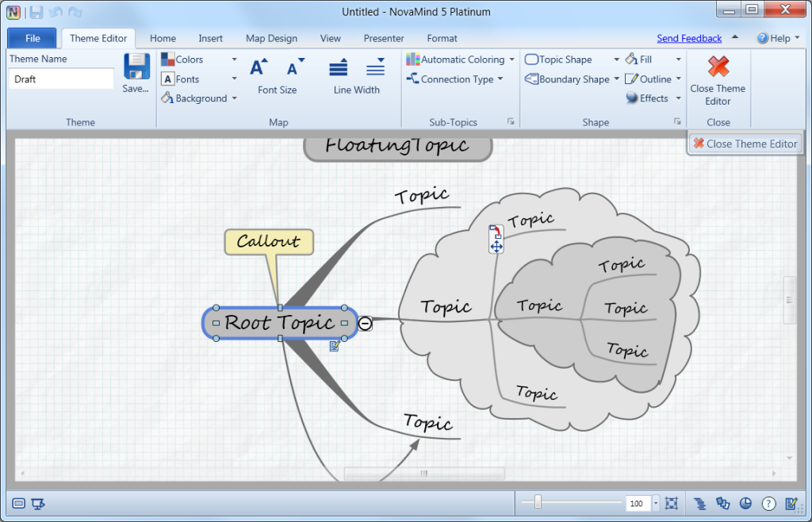Open the View tab
The height and width of the screenshot is (522, 812).
[331, 38]
